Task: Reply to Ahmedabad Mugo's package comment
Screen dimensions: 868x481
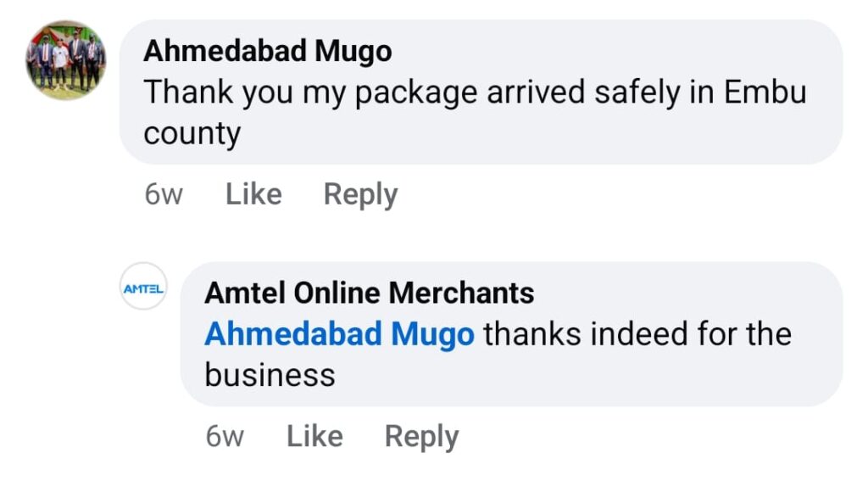Action: [x=360, y=194]
